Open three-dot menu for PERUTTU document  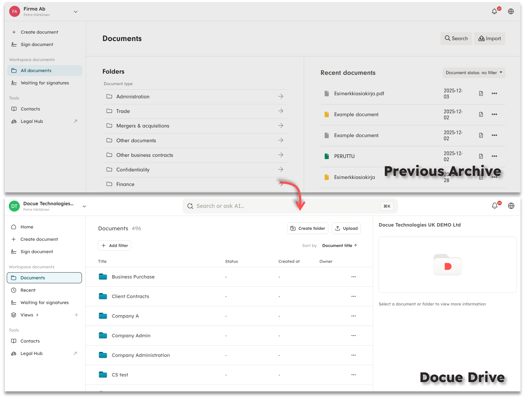[494, 156]
